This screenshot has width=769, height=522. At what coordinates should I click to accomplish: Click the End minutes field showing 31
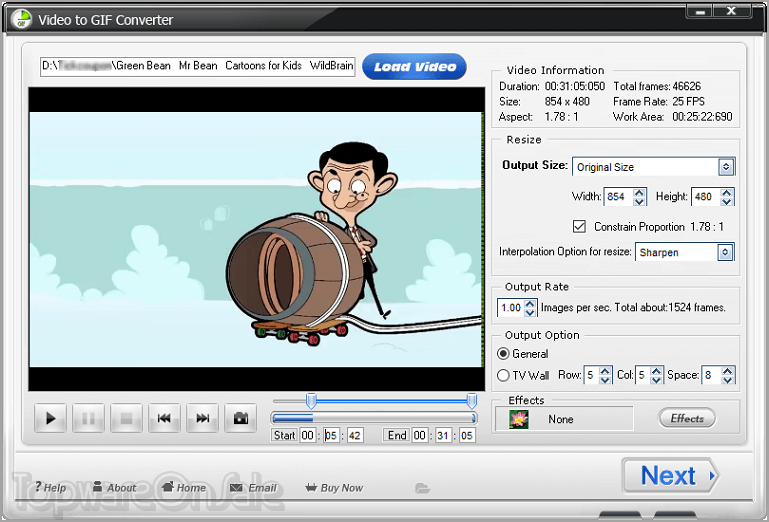443,435
